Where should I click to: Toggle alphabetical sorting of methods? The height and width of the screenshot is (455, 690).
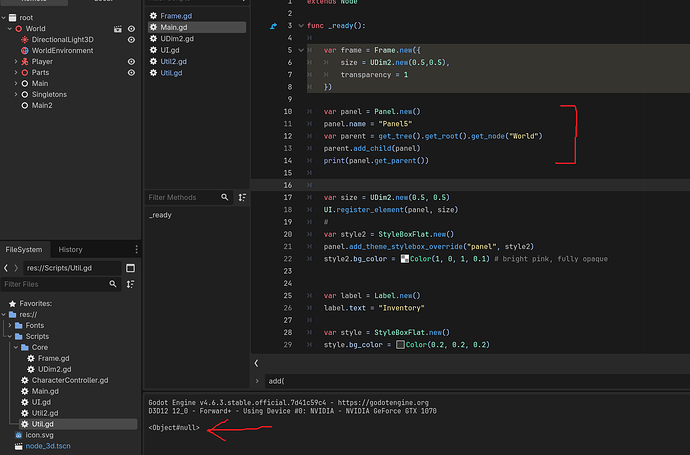pyautogui.click(x=242, y=198)
